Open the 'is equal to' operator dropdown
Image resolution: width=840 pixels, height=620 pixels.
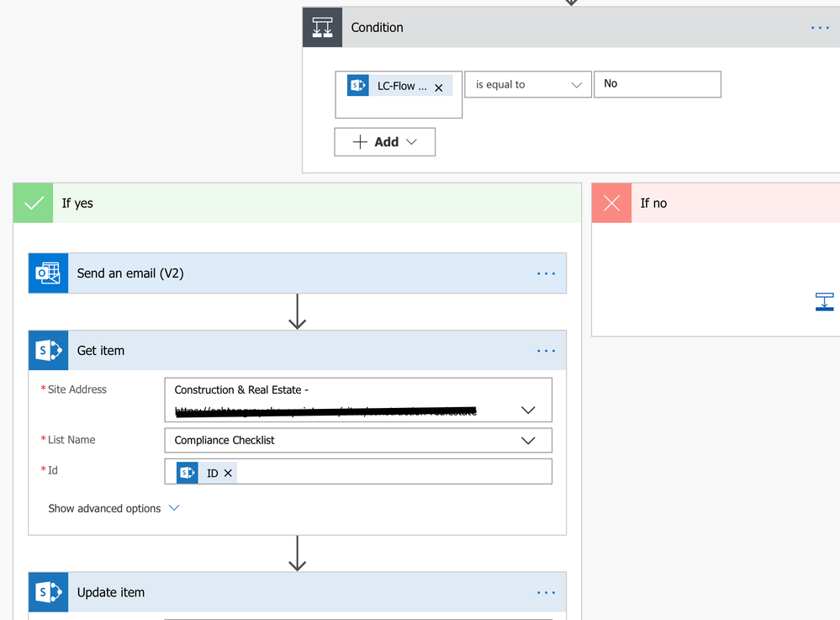pyautogui.click(x=527, y=85)
